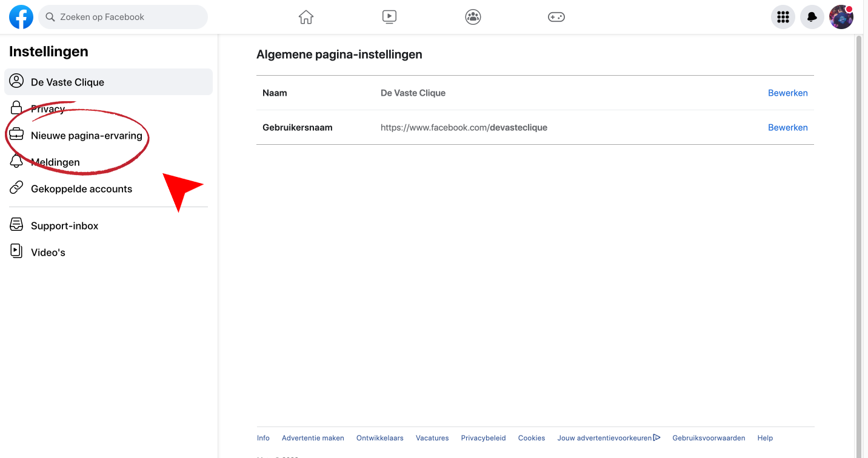
Task: Open the Cookies footer link
Action: click(x=532, y=438)
